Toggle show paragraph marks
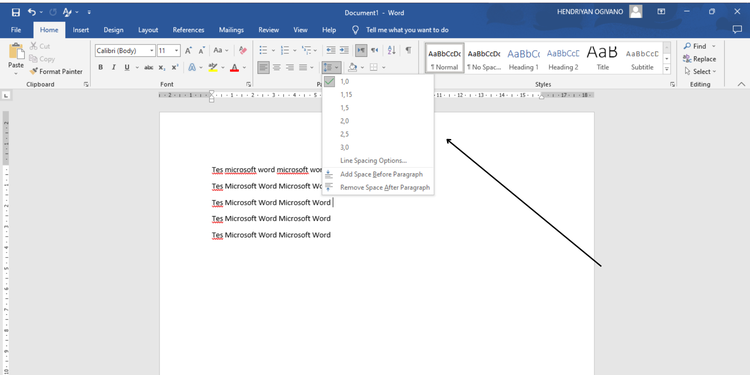The width and height of the screenshot is (750, 375). (x=408, y=50)
